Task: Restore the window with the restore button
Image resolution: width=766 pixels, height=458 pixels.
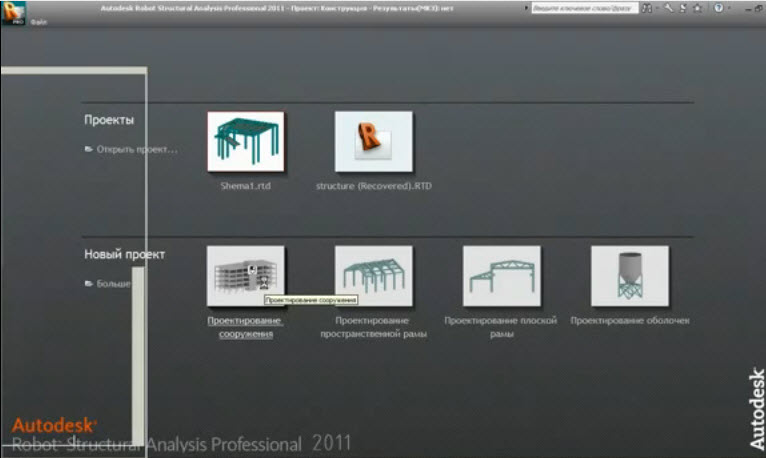Action: point(759,8)
